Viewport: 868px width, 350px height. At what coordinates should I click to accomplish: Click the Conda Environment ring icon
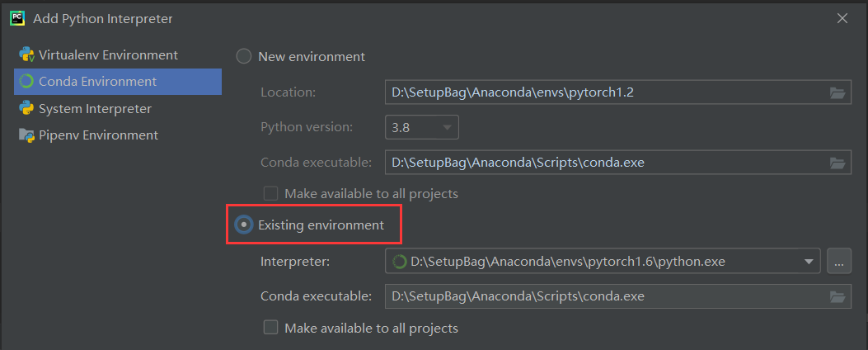(26, 82)
